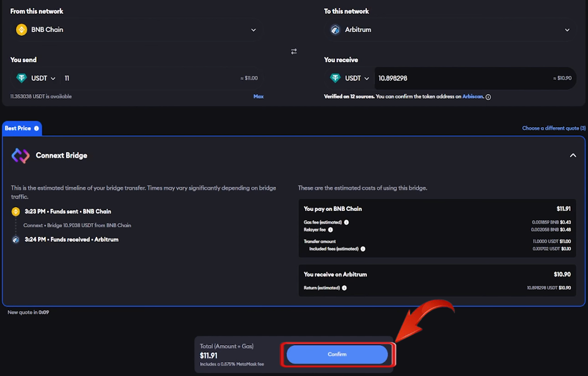Click the verified token address info icon
This screenshot has height=376, width=588.
pos(488,96)
